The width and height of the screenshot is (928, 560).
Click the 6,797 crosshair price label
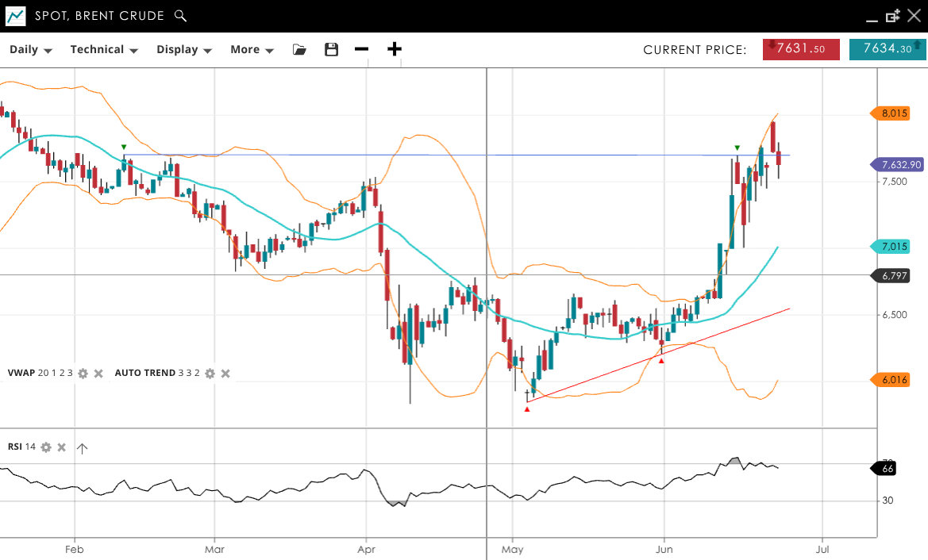coord(894,276)
